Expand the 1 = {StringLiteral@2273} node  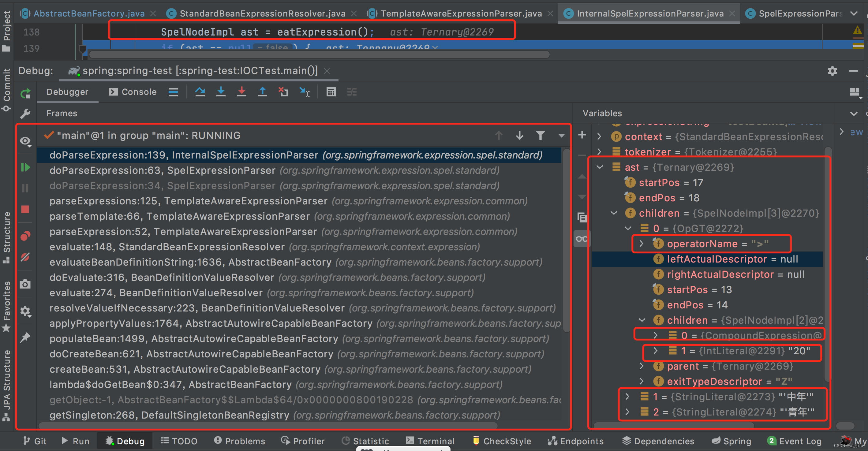627,397
